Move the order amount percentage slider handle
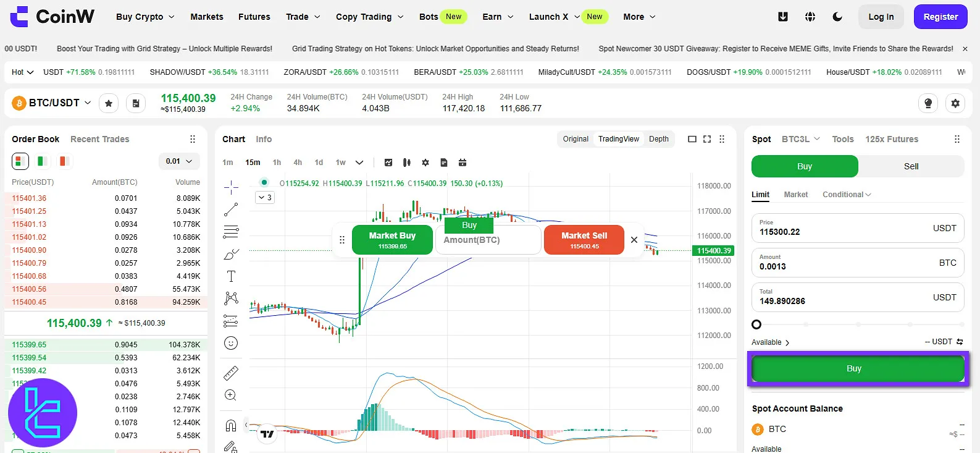980x453 pixels. 756,324
